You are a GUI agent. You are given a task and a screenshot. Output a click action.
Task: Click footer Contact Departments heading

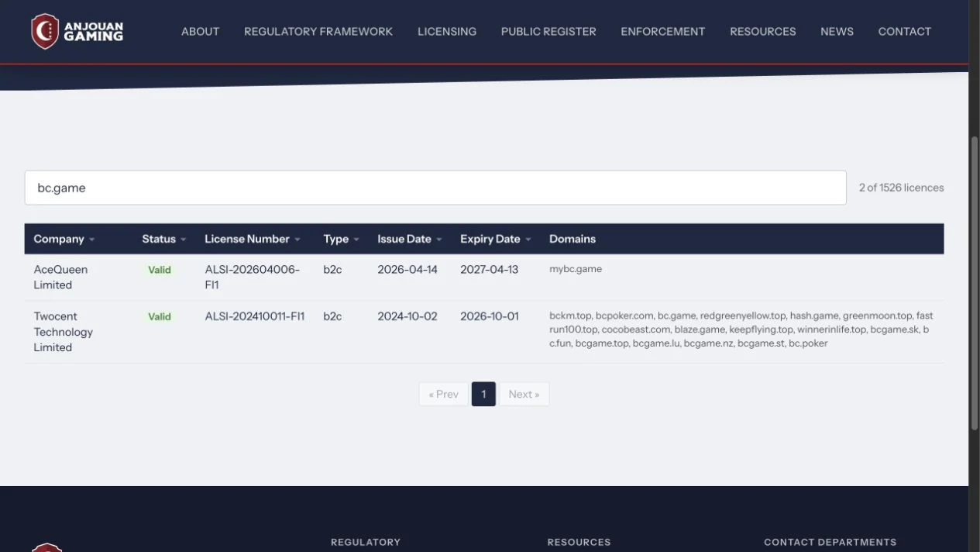pyautogui.click(x=830, y=543)
